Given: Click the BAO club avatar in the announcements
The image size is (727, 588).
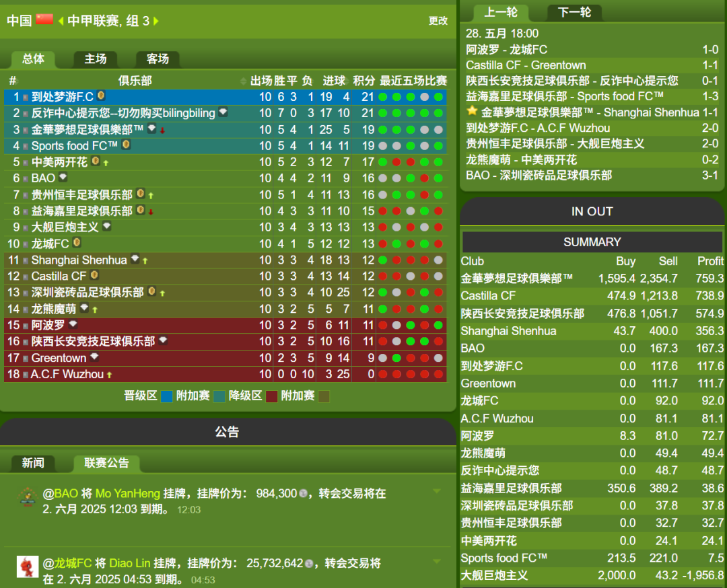Looking at the screenshot, I should [x=28, y=497].
